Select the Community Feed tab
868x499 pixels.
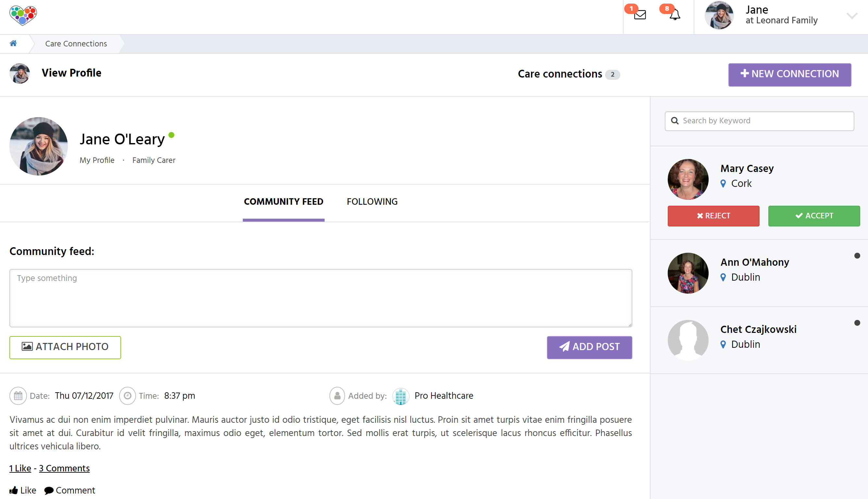click(283, 201)
